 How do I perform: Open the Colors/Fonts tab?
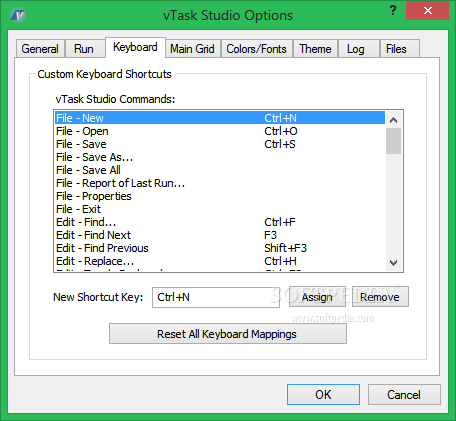click(256, 49)
